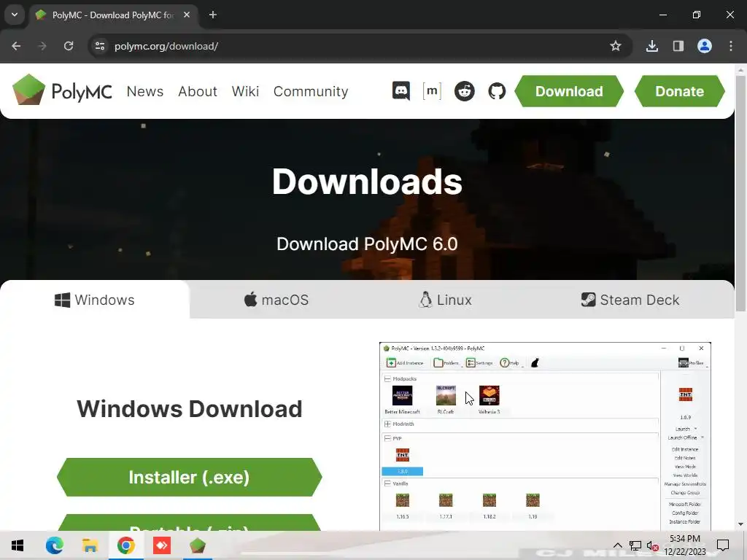Open the GitHub icon link
747x560 pixels.
tap(496, 91)
